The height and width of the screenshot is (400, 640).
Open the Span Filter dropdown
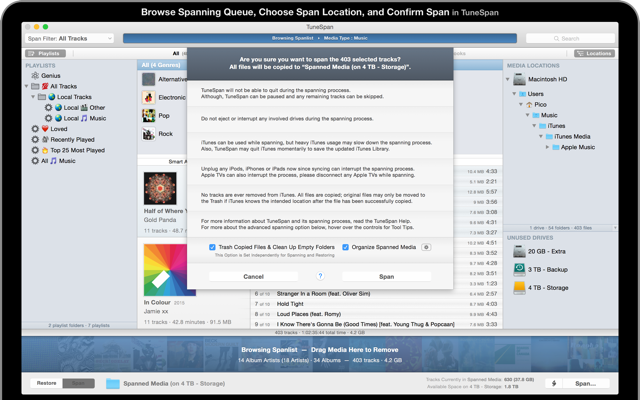[x=70, y=38]
